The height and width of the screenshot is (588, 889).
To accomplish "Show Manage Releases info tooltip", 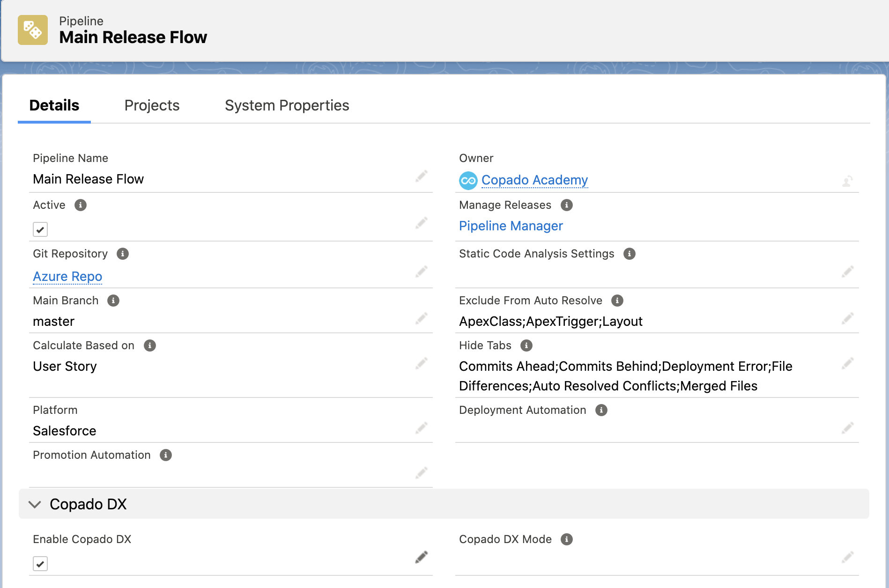I will coord(567,205).
